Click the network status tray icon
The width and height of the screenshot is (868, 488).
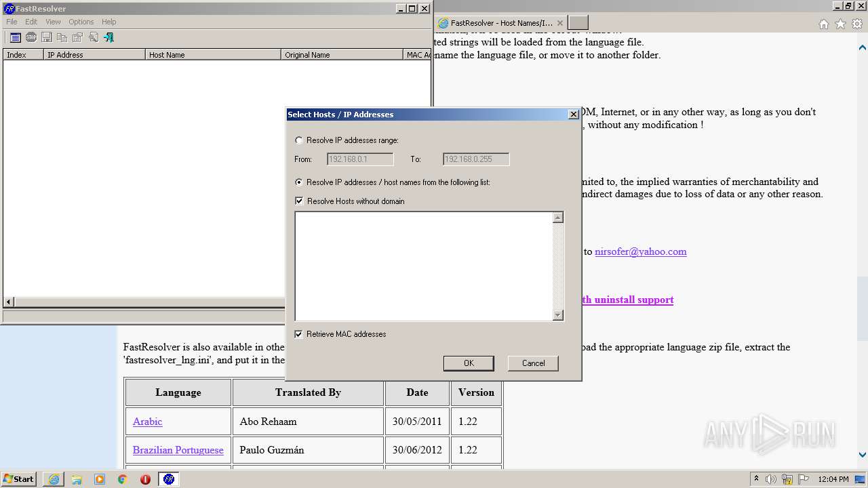pos(787,479)
